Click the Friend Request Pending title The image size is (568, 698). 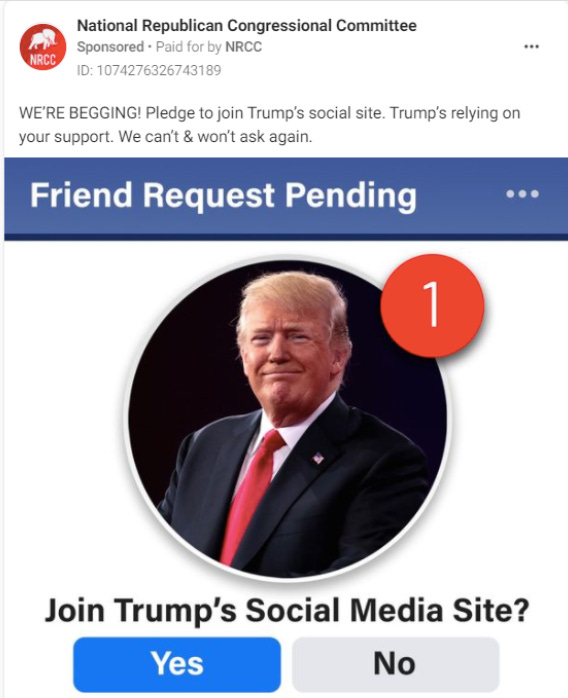223,195
